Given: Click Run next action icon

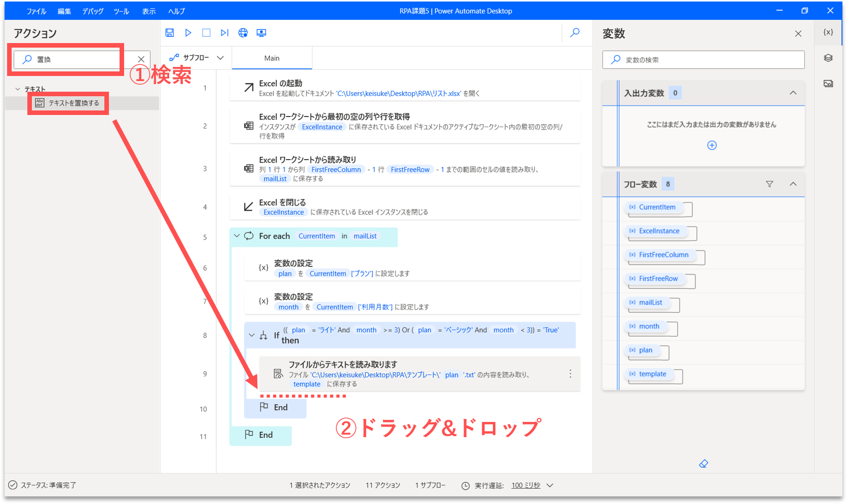Looking at the screenshot, I should [x=224, y=33].
